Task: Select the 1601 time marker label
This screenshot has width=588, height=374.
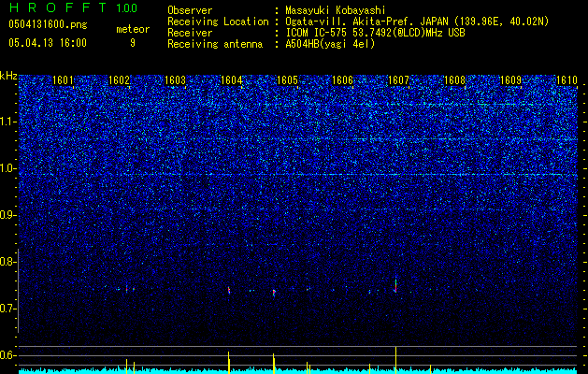Action: coord(63,80)
